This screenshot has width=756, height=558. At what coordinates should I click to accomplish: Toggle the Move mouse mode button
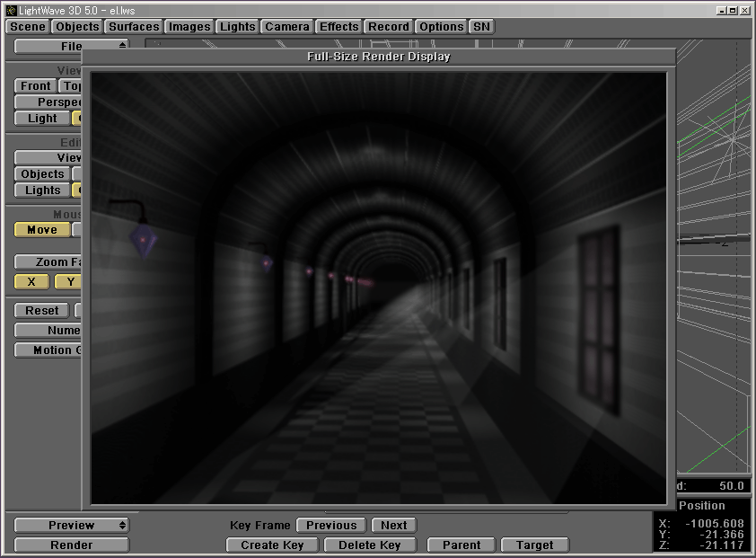coord(41,230)
